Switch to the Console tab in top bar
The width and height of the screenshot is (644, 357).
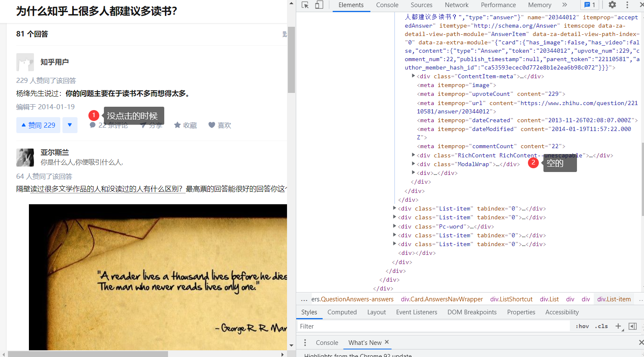tap(387, 5)
